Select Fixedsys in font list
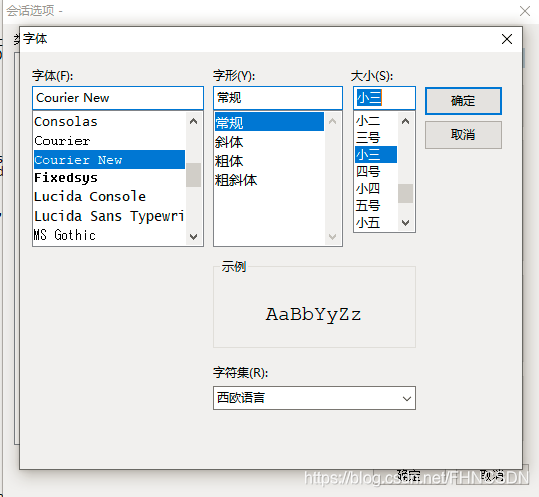 109,178
